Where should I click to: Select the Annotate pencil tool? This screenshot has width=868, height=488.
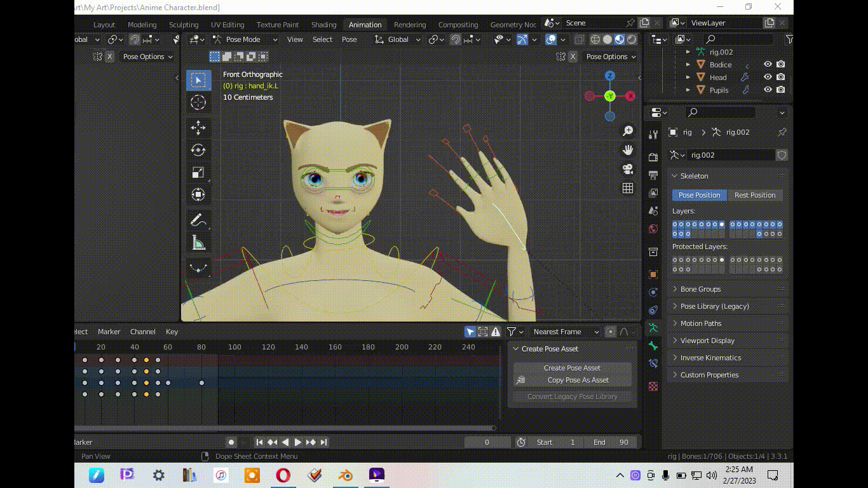[x=198, y=220]
